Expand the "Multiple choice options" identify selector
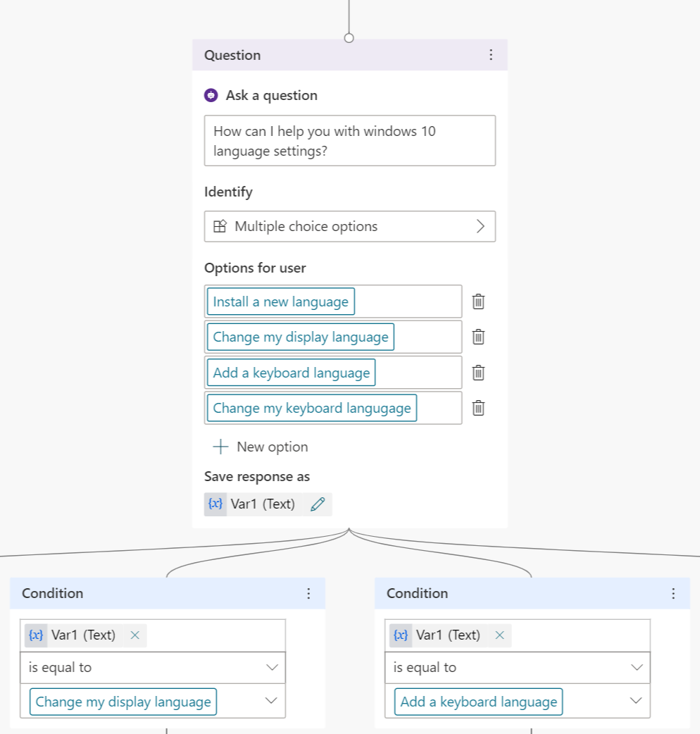The height and width of the screenshot is (734, 700). (x=481, y=226)
